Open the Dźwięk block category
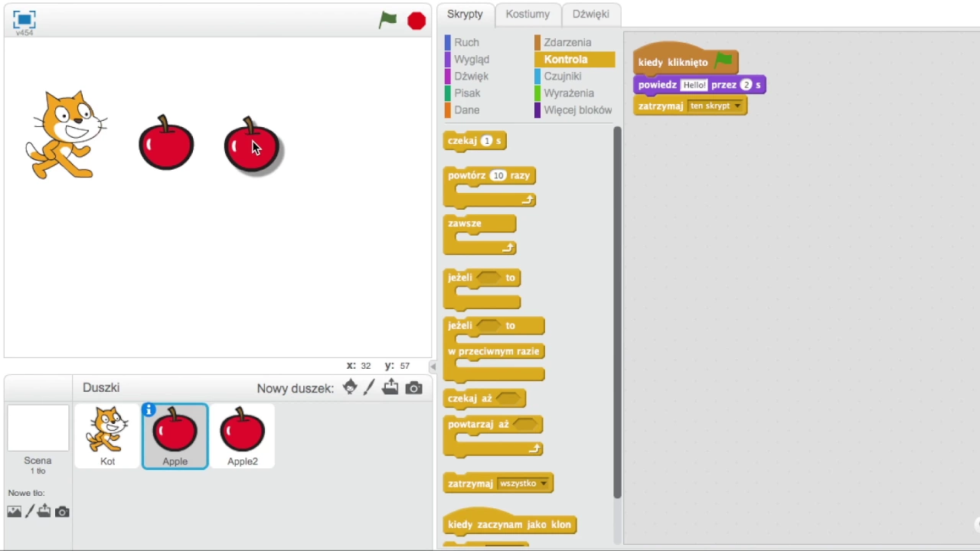This screenshot has width=980, height=551. [471, 76]
